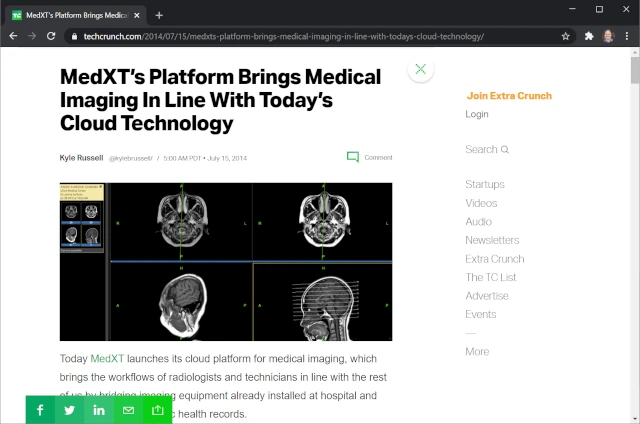Open author Kyle Russell's page
Screen dimensions: 640x424
point(81,158)
